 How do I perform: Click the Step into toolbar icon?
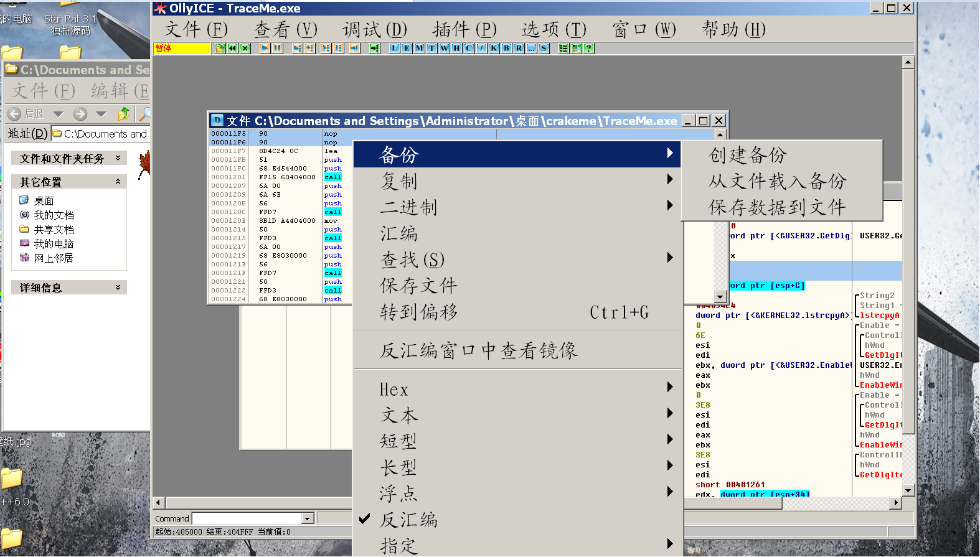click(x=297, y=48)
